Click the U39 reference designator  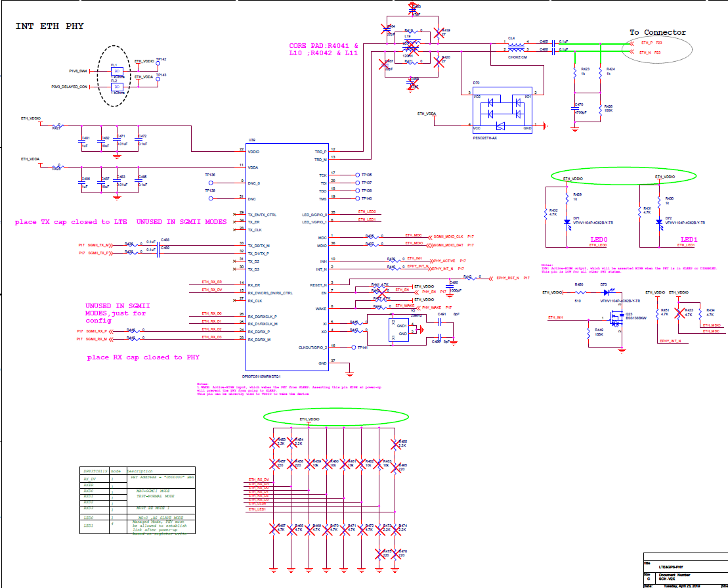[251, 140]
